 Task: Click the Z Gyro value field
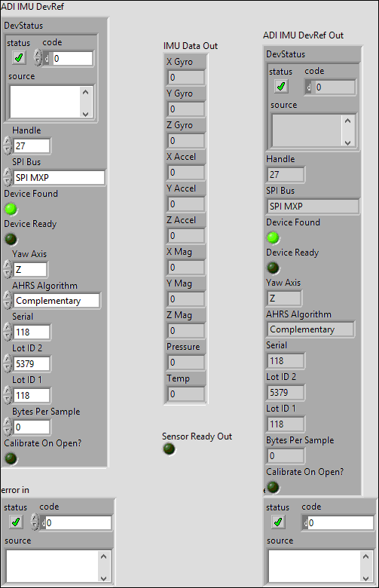(186, 141)
